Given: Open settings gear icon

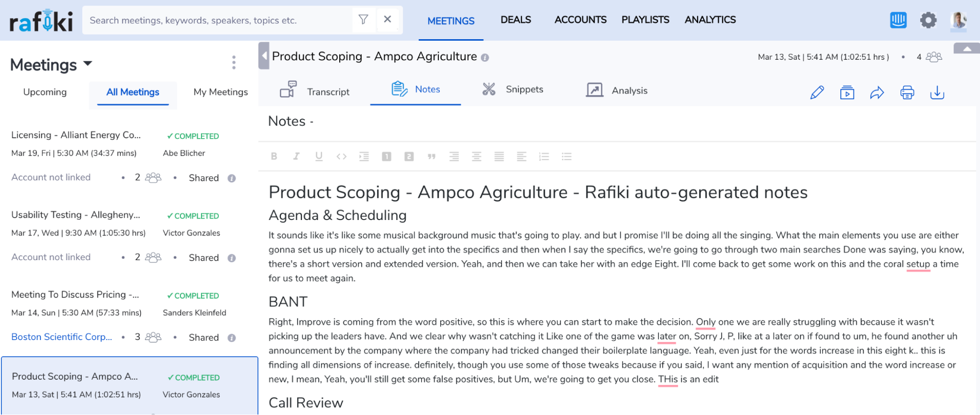Looking at the screenshot, I should click(928, 20).
